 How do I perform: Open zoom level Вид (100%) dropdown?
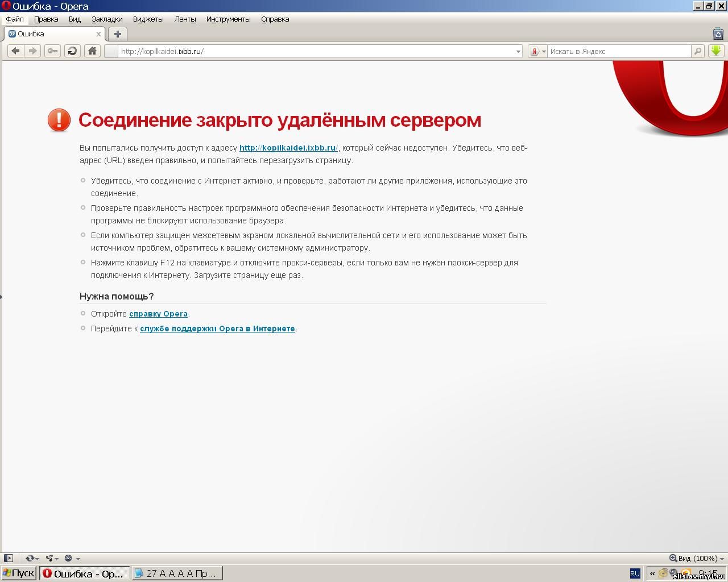coord(697,558)
